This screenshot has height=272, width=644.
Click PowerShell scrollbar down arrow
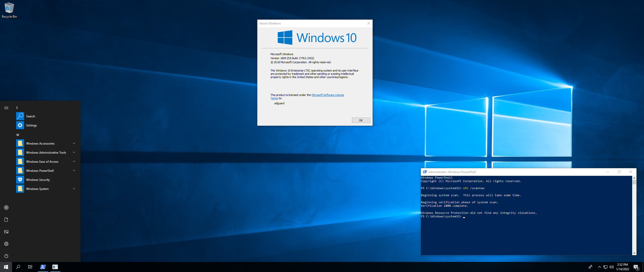[x=634, y=253]
